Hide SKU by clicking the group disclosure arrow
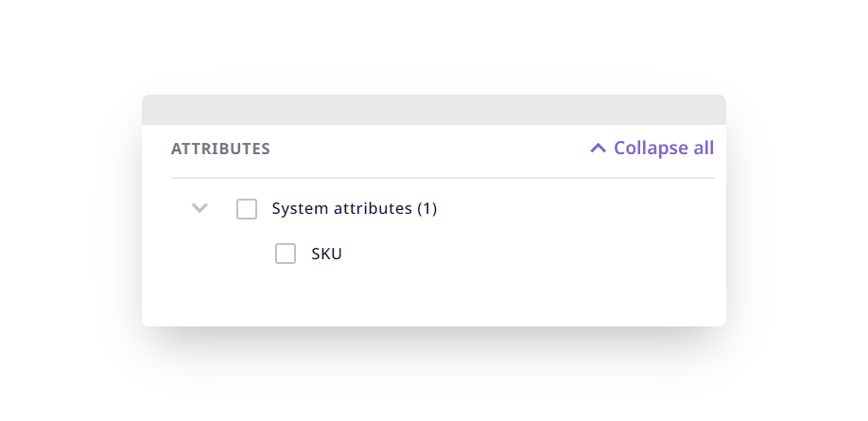 click(200, 208)
